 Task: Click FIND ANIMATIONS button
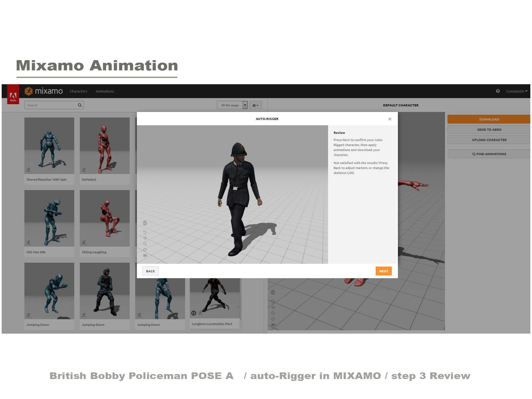(x=489, y=154)
